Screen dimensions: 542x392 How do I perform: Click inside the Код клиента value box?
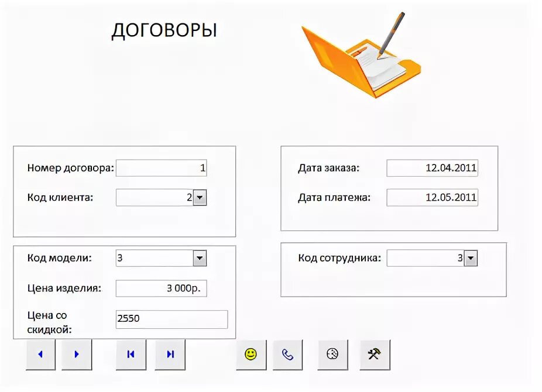(x=155, y=197)
